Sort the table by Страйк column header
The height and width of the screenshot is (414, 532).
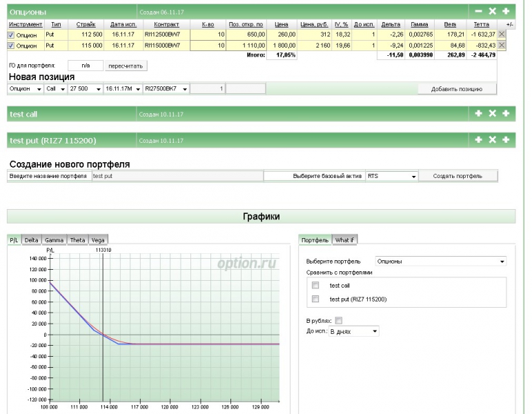pos(86,24)
